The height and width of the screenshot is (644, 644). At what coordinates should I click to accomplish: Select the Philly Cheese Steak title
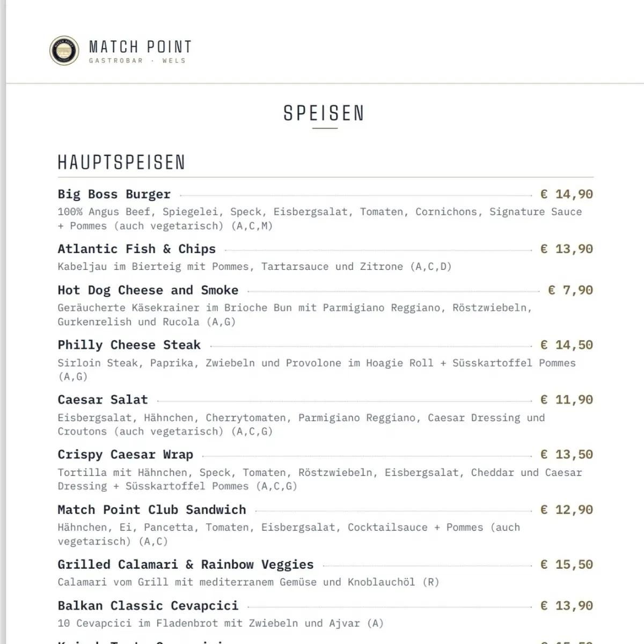(x=129, y=345)
